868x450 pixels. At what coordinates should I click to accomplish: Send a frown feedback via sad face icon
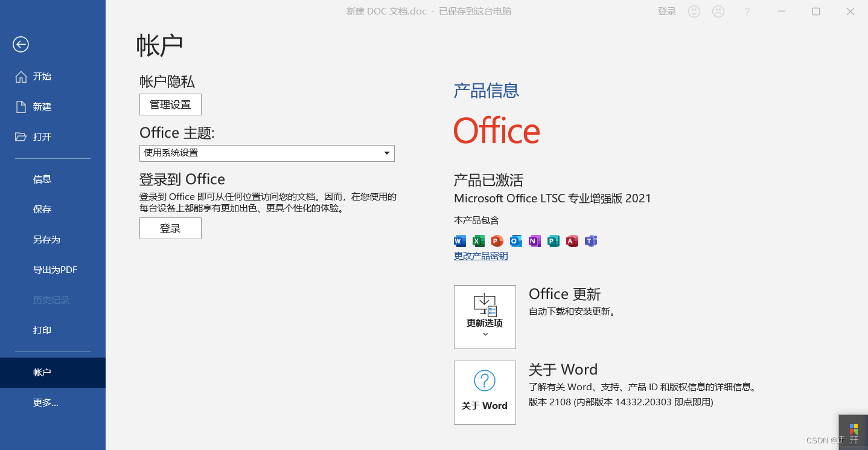718,11
